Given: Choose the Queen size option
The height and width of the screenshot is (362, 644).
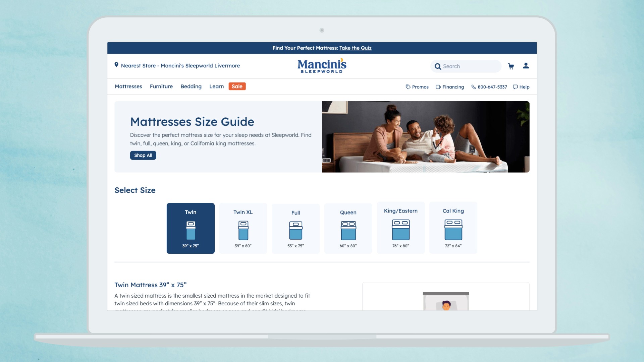Looking at the screenshot, I should point(348,228).
